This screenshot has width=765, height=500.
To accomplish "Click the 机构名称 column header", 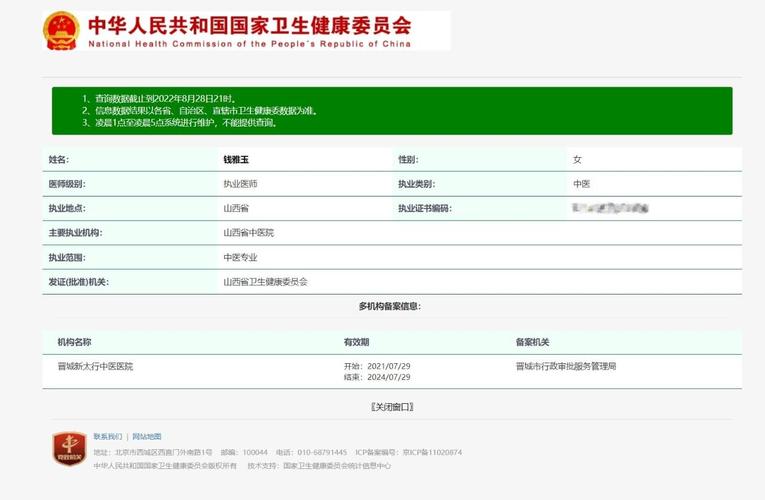I will pos(75,342).
